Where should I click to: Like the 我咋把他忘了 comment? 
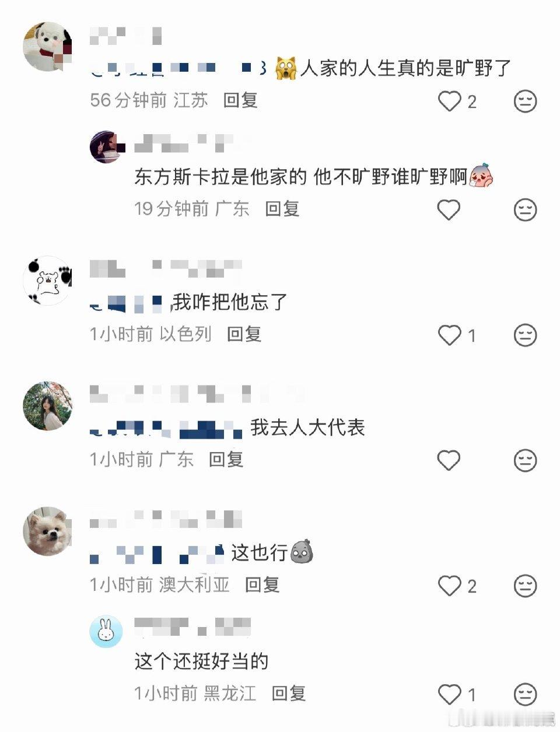pyautogui.click(x=449, y=335)
